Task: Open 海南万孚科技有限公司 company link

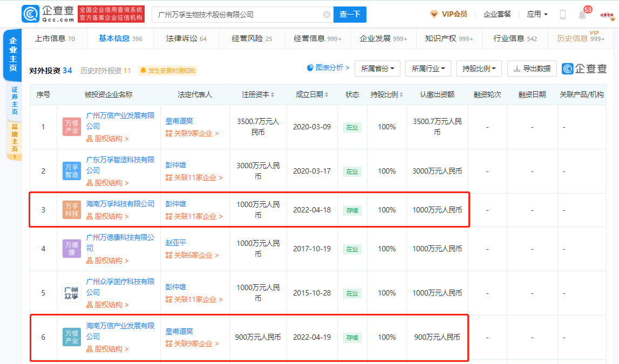Action: tap(120, 204)
